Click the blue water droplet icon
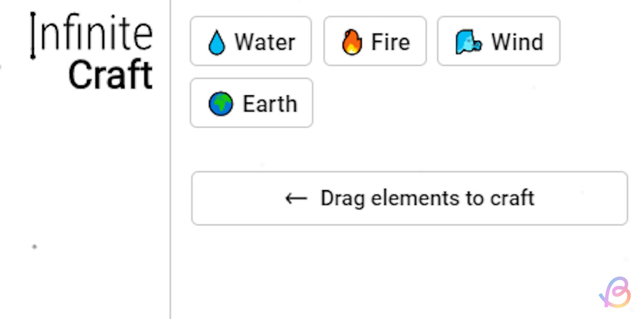This screenshot has height=319, width=644. pyautogui.click(x=217, y=42)
